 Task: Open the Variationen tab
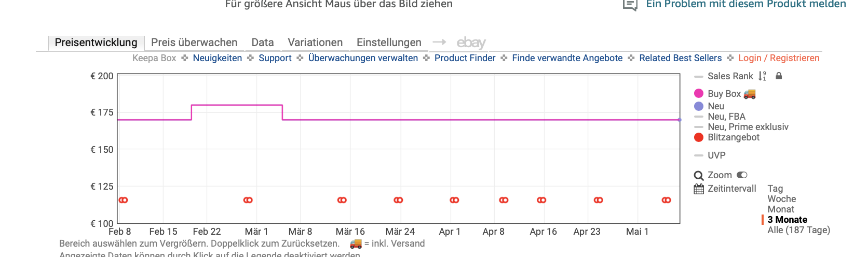(315, 42)
